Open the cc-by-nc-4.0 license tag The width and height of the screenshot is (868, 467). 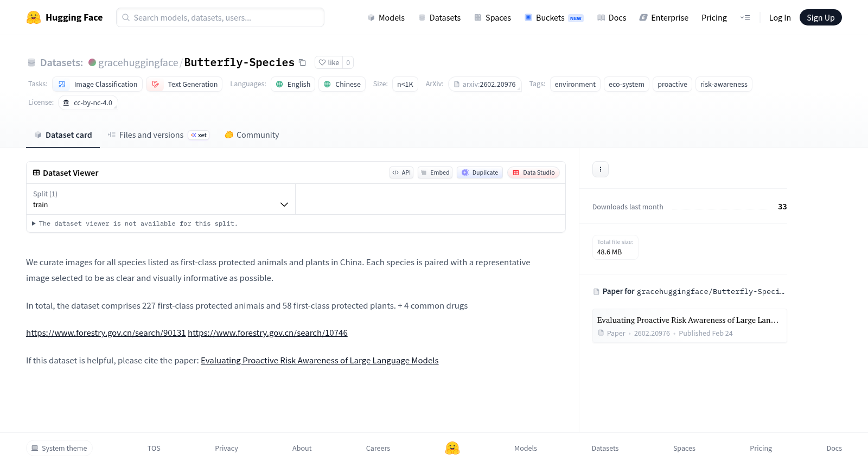click(88, 103)
